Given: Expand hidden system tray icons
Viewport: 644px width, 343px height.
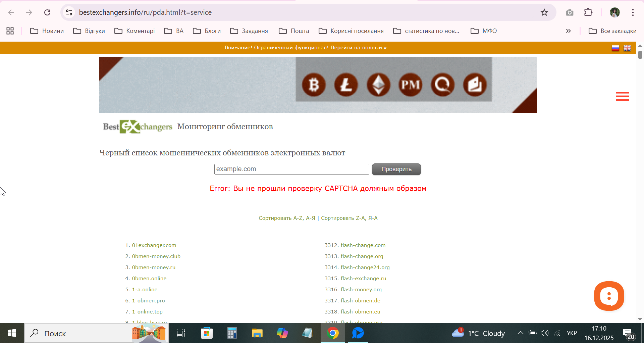Looking at the screenshot, I should pos(520,333).
